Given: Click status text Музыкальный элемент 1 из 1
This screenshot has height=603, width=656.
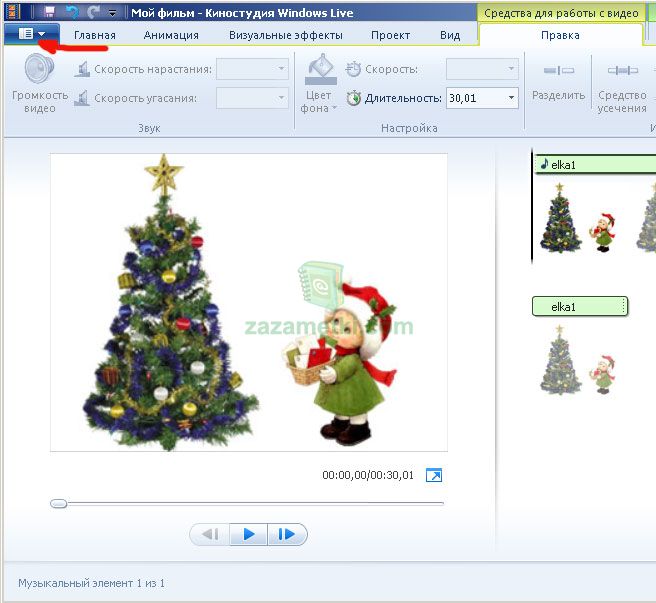Looking at the screenshot, I should tap(91, 583).
